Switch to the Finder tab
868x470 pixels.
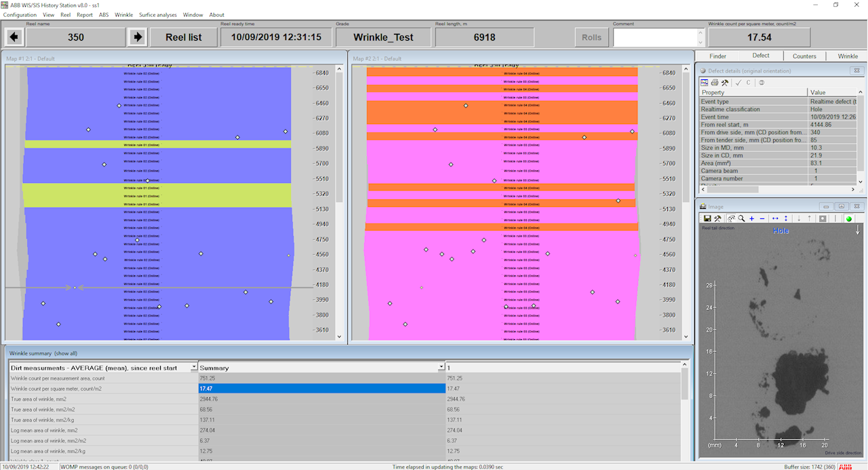[717, 56]
